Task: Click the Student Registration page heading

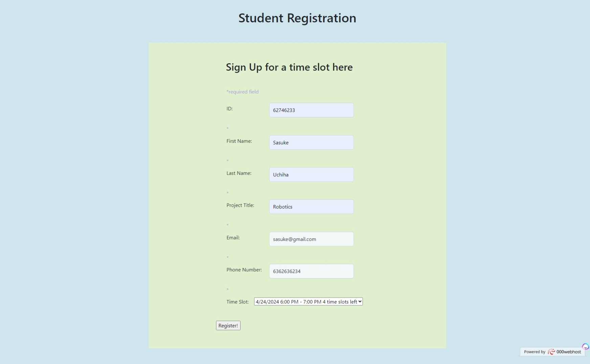Action: pyautogui.click(x=297, y=18)
